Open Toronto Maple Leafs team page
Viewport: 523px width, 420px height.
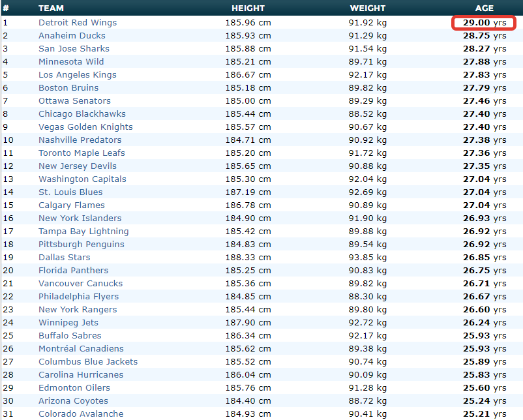pos(82,153)
